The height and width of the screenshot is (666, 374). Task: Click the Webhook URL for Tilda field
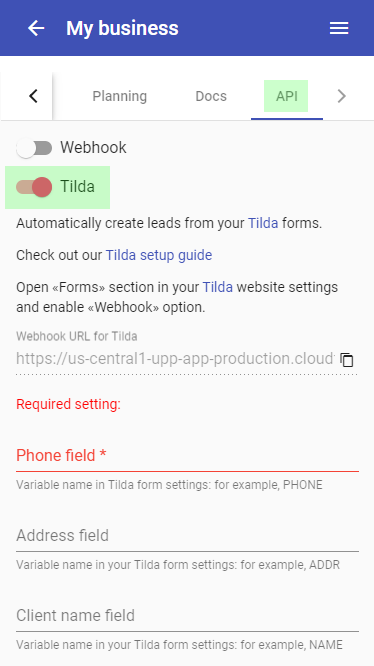(176, 359)
